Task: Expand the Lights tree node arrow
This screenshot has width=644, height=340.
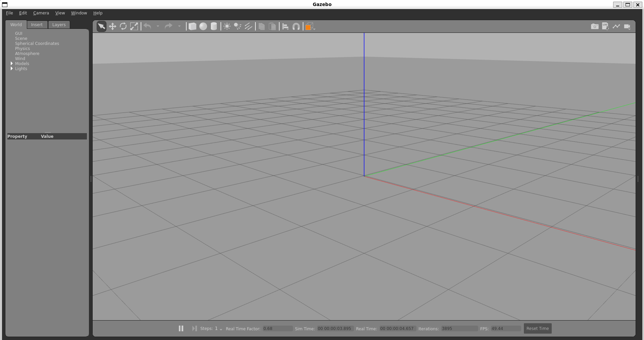Action: coord(12,68)
